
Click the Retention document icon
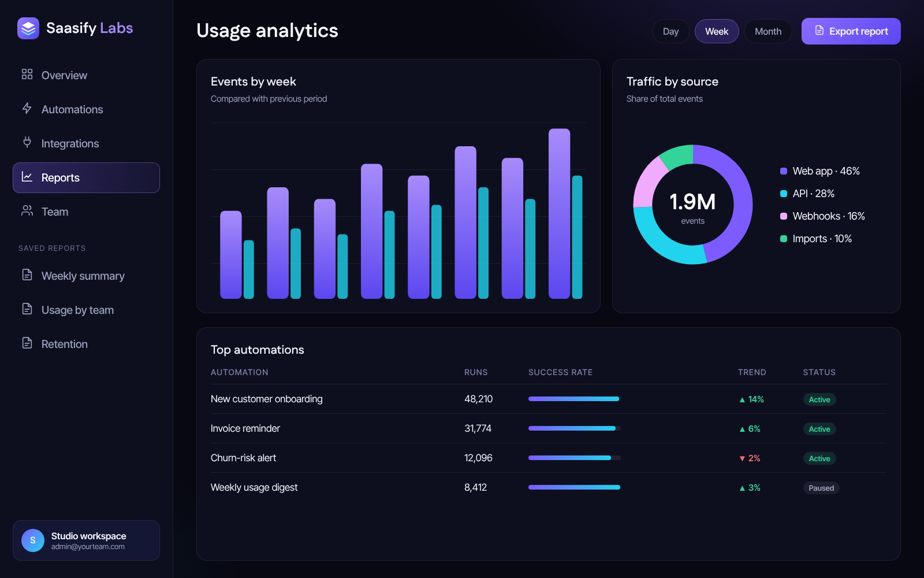pyautogui.click(x=27, y=343)
